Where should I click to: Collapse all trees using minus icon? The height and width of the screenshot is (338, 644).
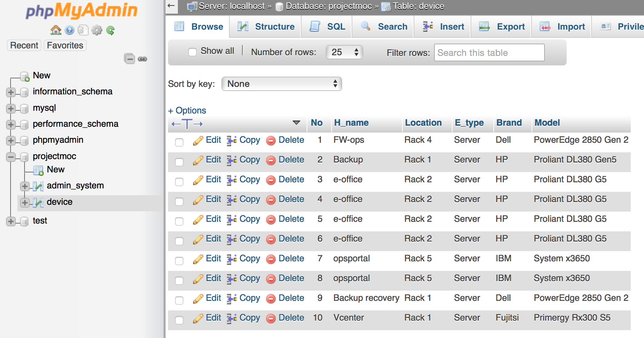[x=129, y=59]
